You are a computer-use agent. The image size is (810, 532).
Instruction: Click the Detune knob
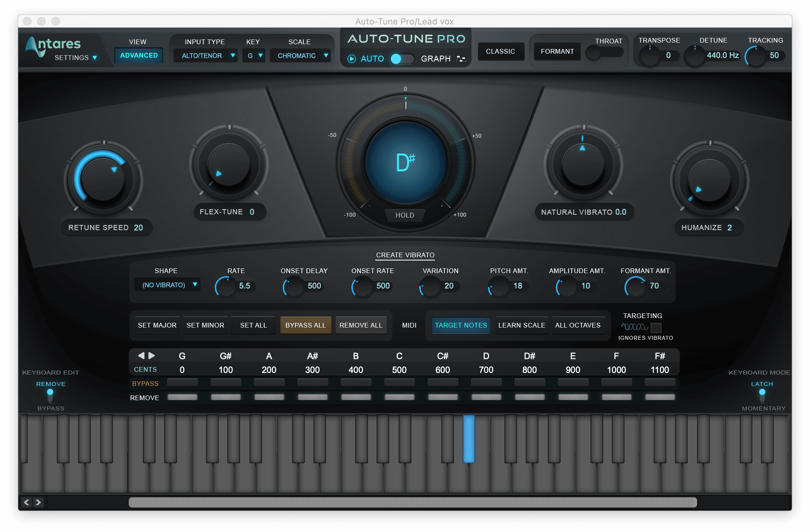(695, 56)
